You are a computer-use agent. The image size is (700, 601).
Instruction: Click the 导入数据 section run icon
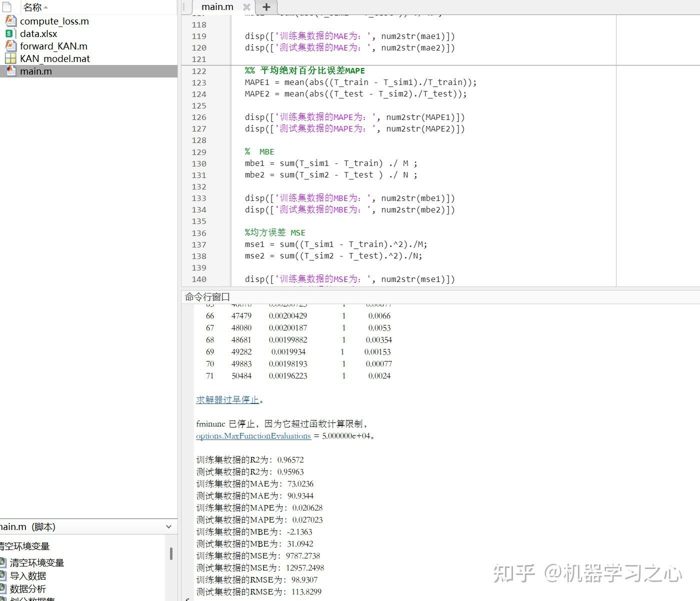[4, 576]
